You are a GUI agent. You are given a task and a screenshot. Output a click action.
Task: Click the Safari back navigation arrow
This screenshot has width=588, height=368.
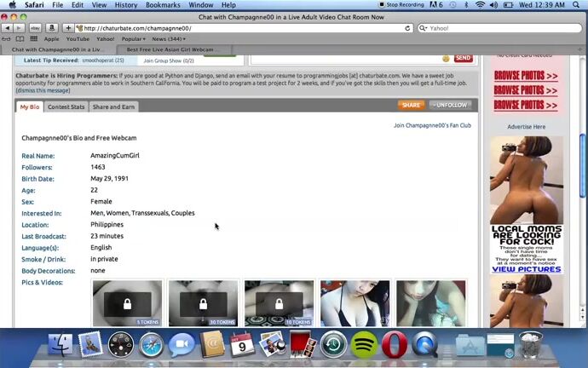pos(8,28)
